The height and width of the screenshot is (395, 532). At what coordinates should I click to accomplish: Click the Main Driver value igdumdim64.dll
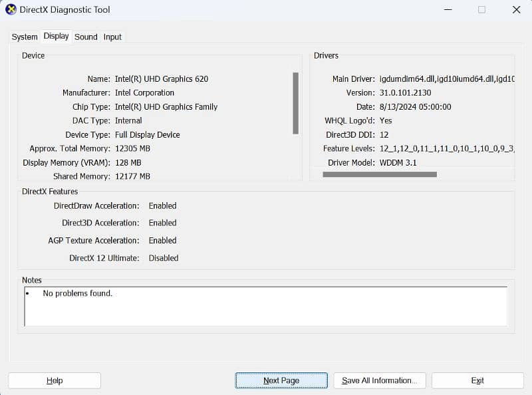(447, 78)
